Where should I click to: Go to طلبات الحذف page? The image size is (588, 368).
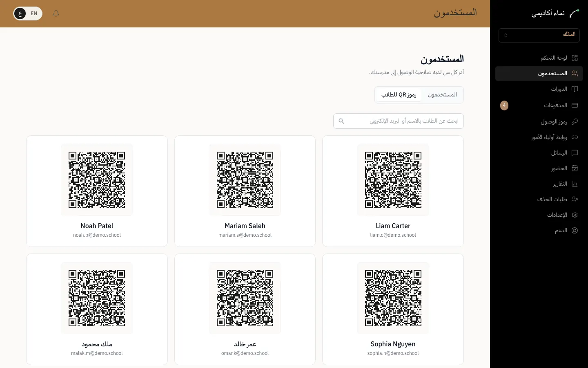(x=539, y=200)
